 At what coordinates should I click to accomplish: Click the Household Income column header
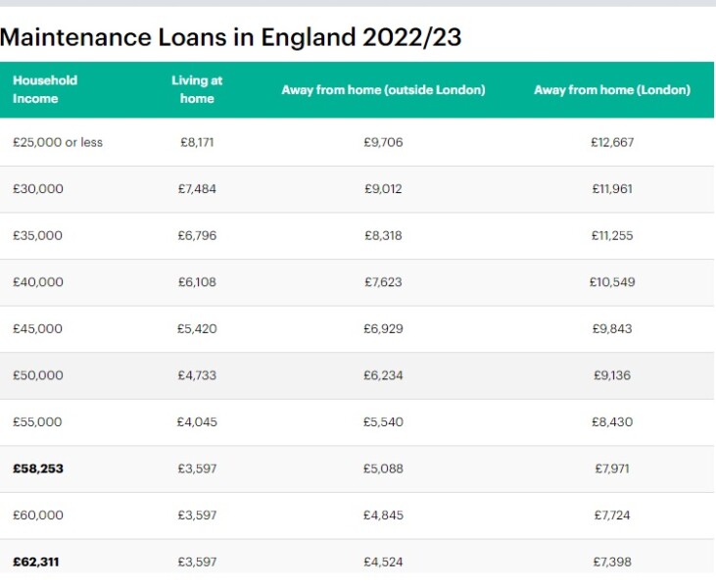pyautogui.click(x=45, y=89)
